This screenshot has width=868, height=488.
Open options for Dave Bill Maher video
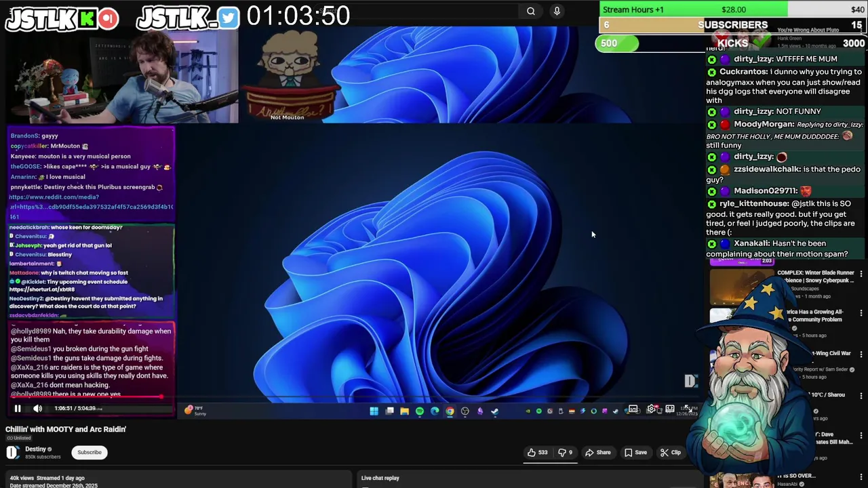pos(861,436)
